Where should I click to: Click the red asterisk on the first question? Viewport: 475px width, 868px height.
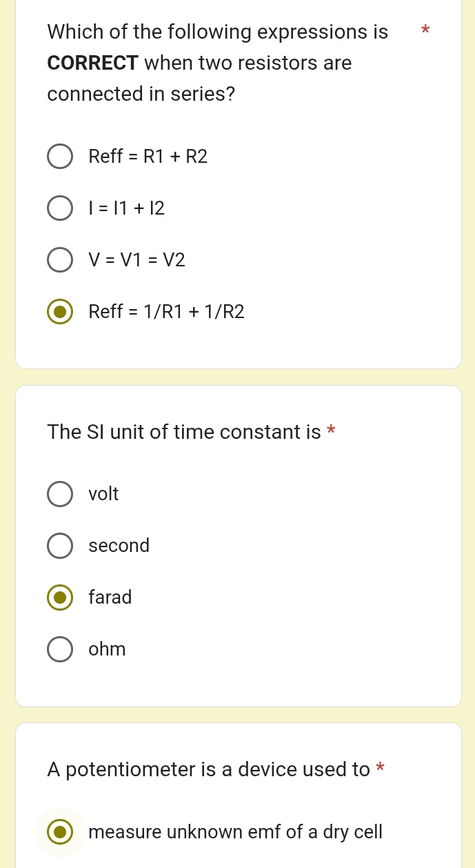point(425,30)
